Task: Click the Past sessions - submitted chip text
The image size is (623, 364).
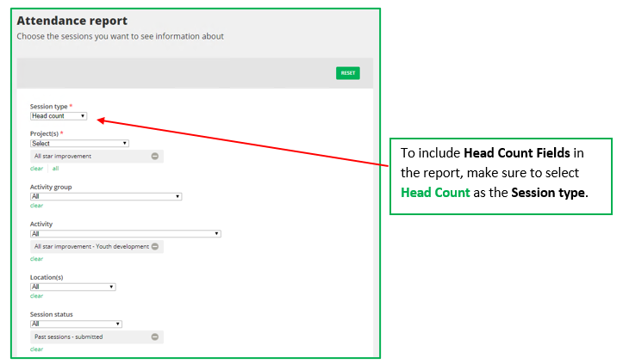Action: pos(68,337)
